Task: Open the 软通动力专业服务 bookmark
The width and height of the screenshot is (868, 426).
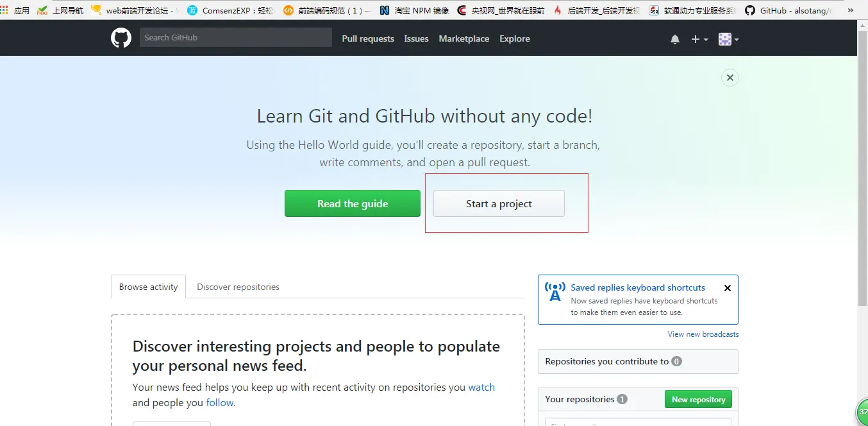Action: tap(693, 10)
